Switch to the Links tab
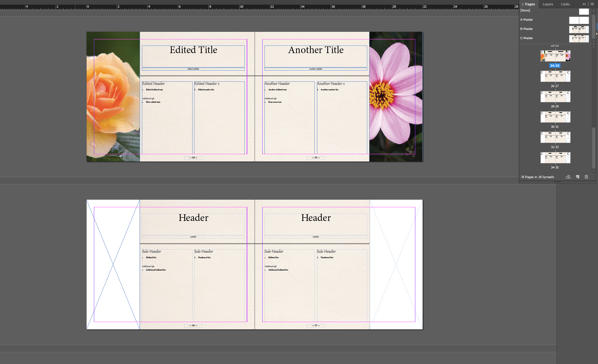This screenshot has width=598, height=364. coord(565,4)
